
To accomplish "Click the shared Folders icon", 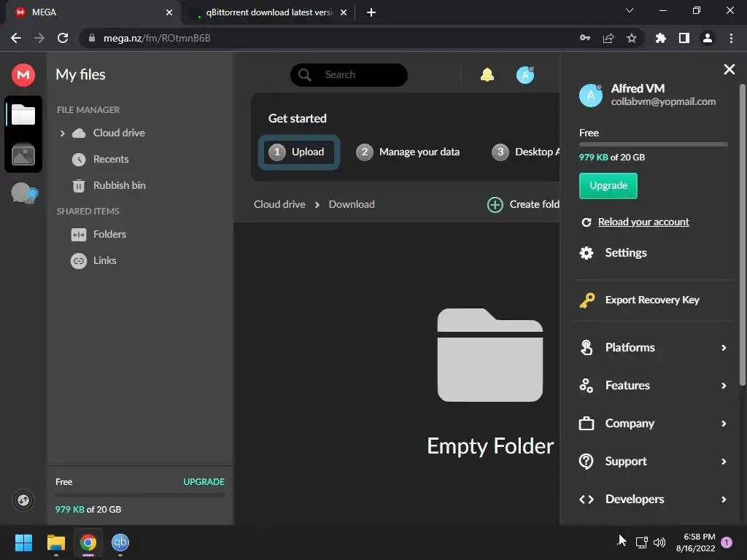I will [x=79, y=234].
